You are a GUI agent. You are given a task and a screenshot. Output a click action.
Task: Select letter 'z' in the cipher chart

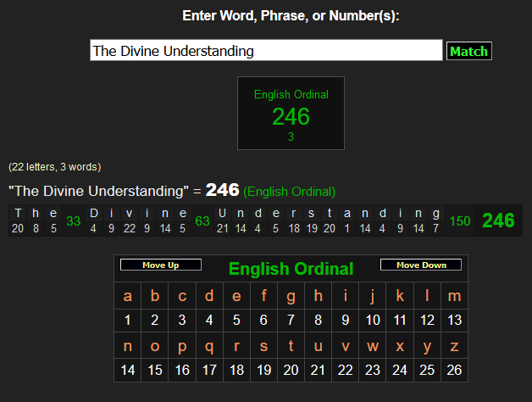454,346
